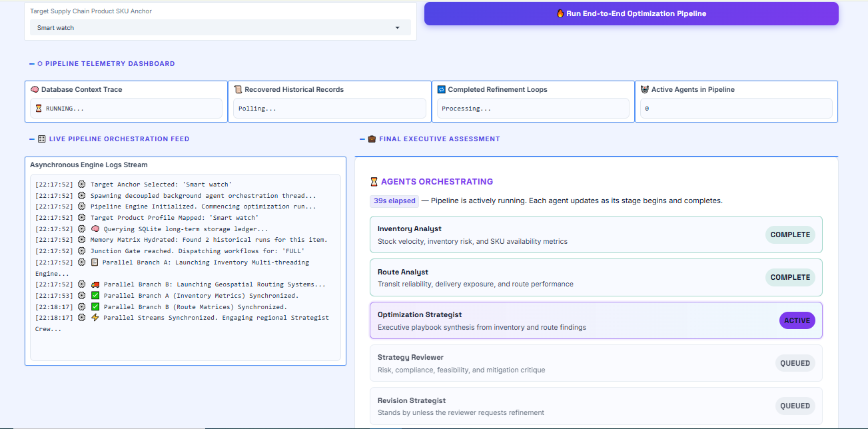Click the QUEUED badge on Revision Strategist
Viewport: 868px width, 429px height.
point(795,406)
